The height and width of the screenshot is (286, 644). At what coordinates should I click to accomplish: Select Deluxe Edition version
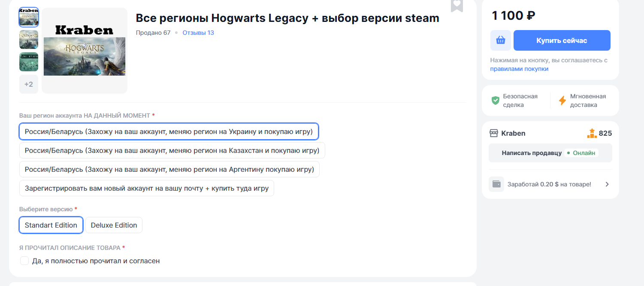pyautogui.click(x=114, y=225)
